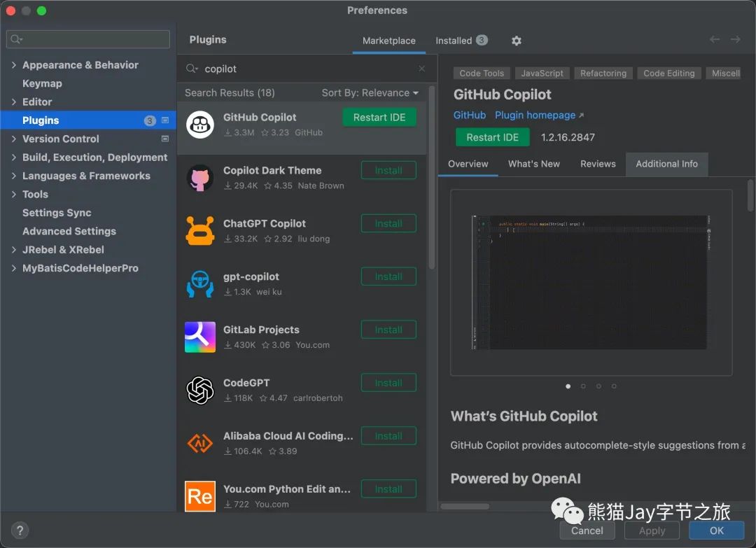Open the Reviews tab for GitHub Copilot
This screenshot has width=756, height=548.
pyautogui.click(x=598, y=164)
